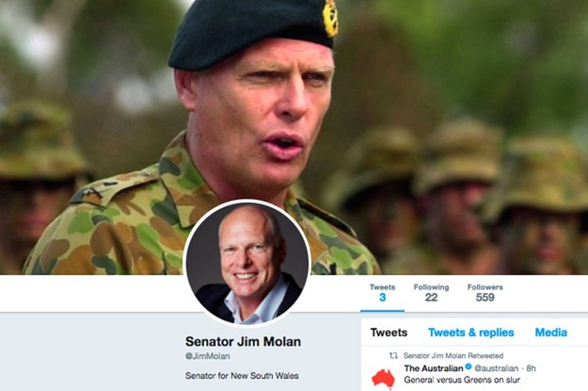This screenshot has width=588, height=391.
Task: Open the Tweets count of 3
Action: click(x=382, y=293)
